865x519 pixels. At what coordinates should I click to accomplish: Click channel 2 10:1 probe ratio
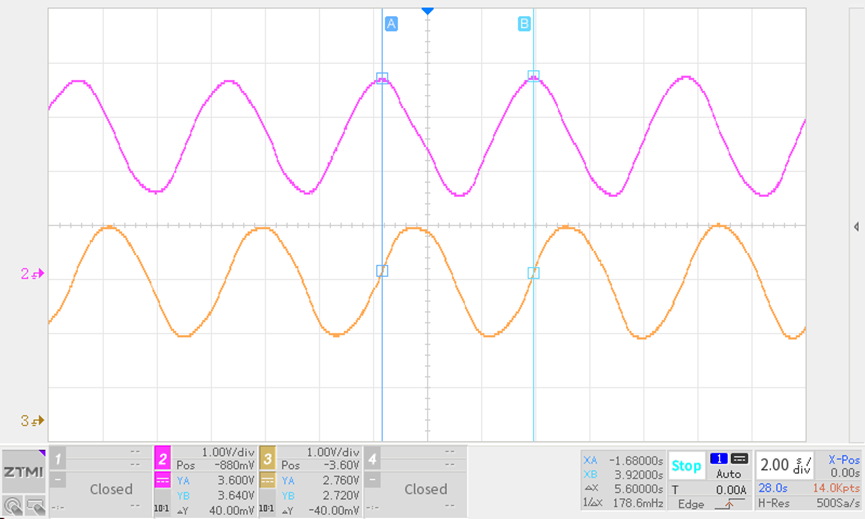(x=162, y=509)
